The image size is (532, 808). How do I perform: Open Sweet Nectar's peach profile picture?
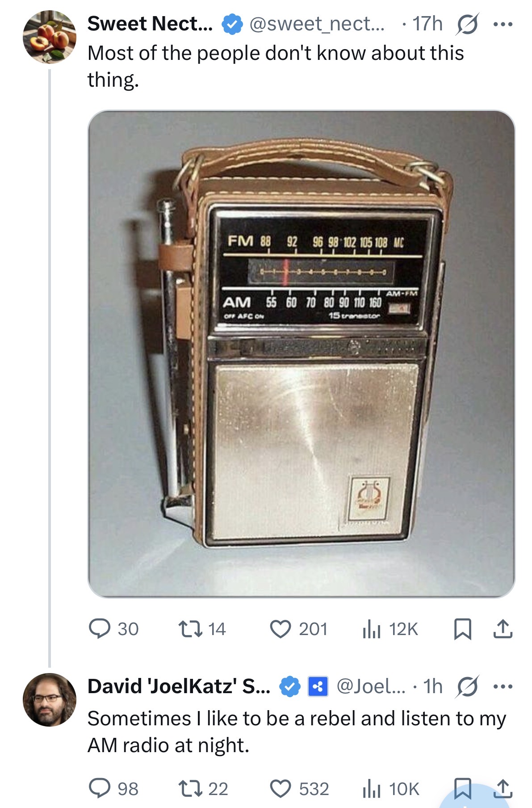(x=50, y=37)
